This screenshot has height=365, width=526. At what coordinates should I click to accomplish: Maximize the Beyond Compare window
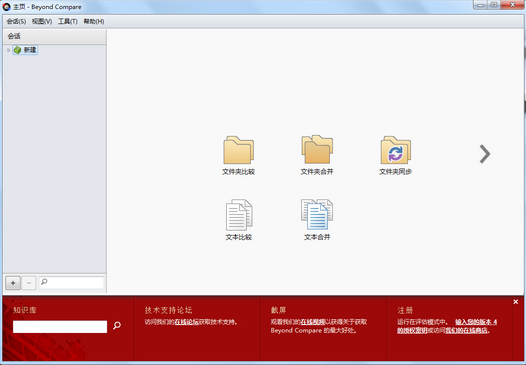494,5
